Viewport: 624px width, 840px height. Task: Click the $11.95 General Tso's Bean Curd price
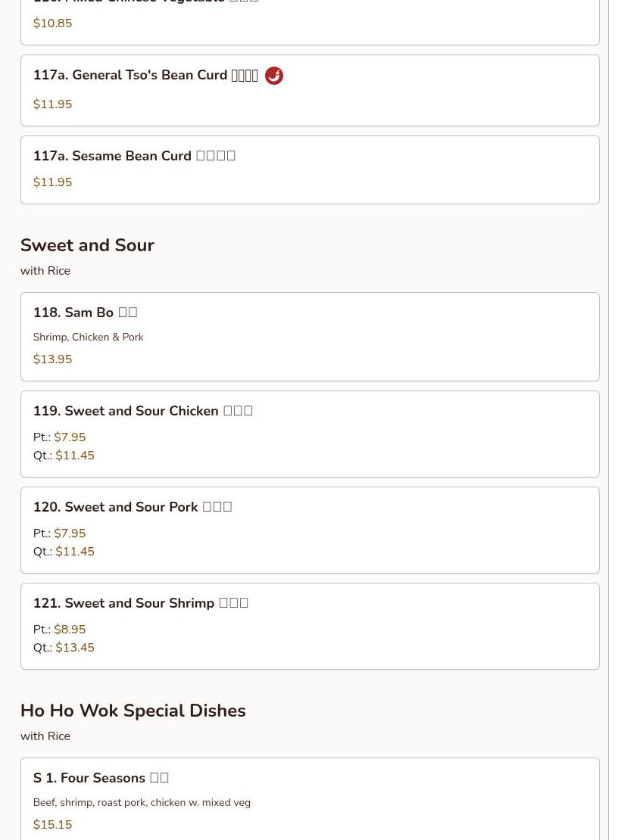coord(52,104)
